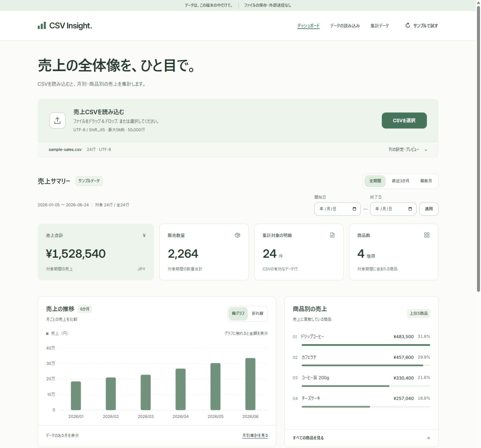Click the 上位5商品 badge
Viewport: 481px width, 448px height.
(x=419, y=313)
